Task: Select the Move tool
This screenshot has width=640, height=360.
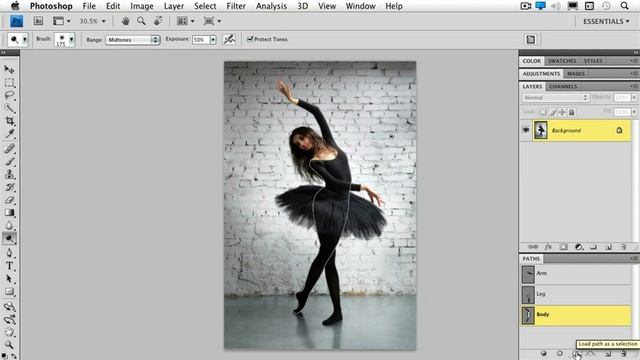Action: 9,69
